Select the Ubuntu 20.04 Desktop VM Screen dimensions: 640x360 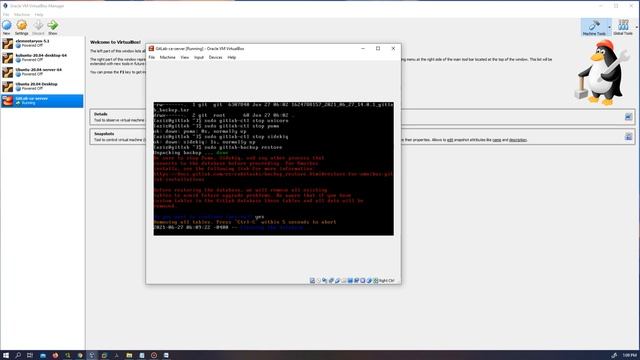[x=42, y=86]
